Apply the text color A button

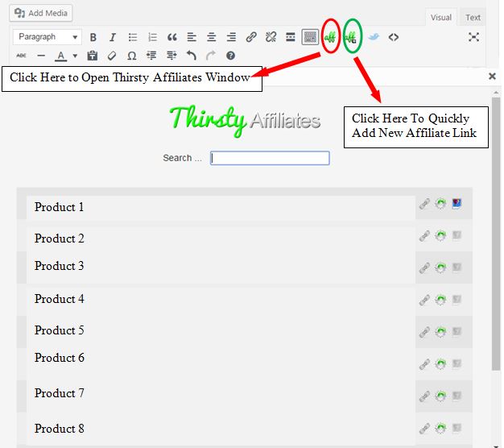coord(60,56)
